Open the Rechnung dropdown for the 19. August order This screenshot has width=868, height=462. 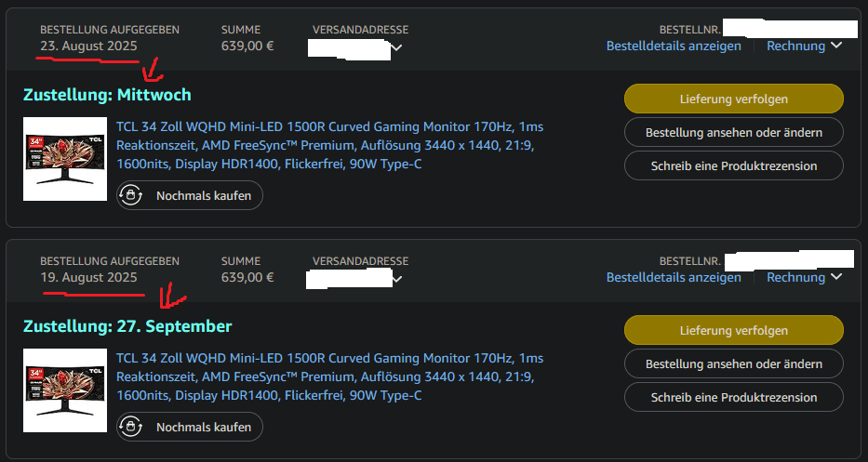click(804, 277)
